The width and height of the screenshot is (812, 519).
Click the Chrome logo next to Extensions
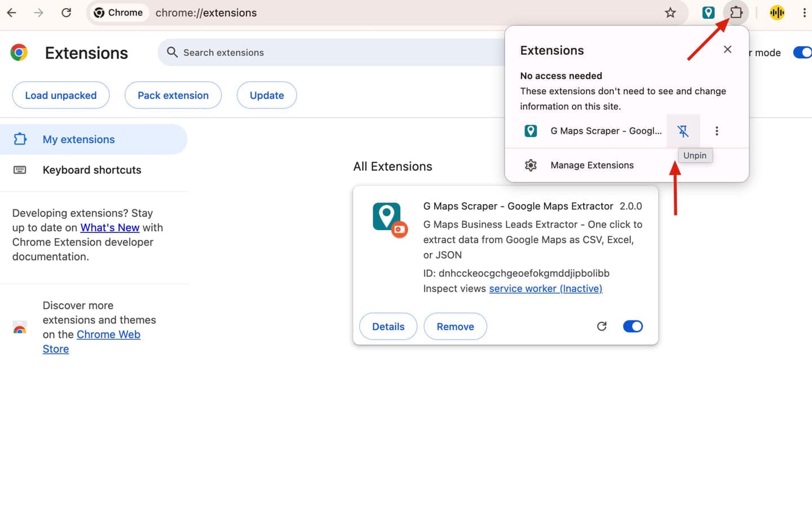tap(19, 52)
